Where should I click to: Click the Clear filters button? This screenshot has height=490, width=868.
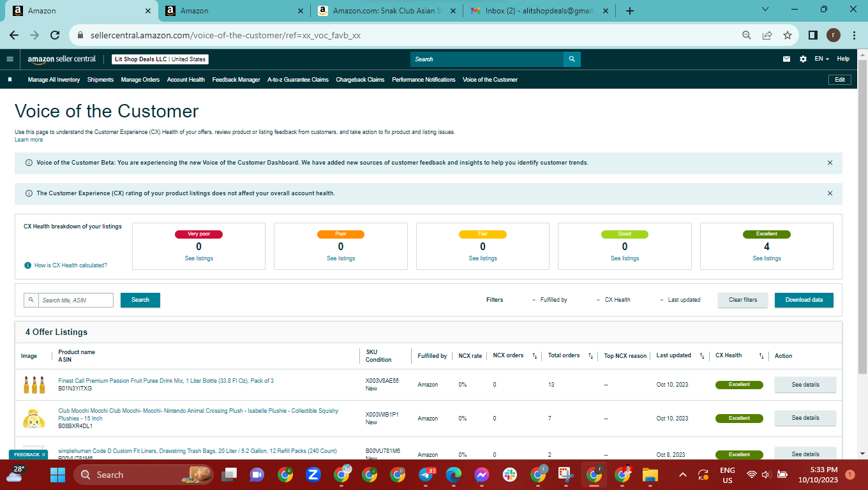(743, 300)
